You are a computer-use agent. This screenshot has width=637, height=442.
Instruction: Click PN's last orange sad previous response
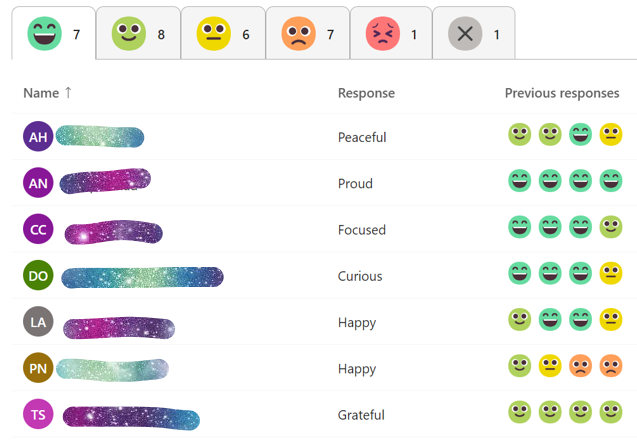(x=611, y=366)
